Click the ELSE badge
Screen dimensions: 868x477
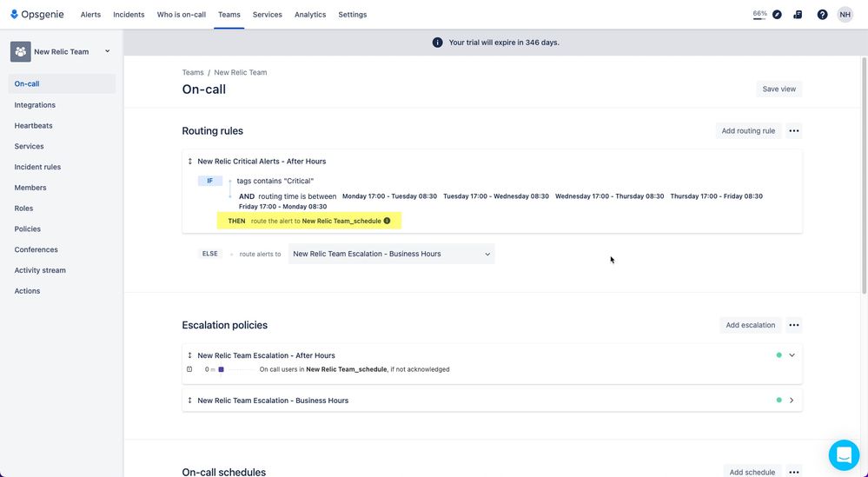(x=209, y=254)
